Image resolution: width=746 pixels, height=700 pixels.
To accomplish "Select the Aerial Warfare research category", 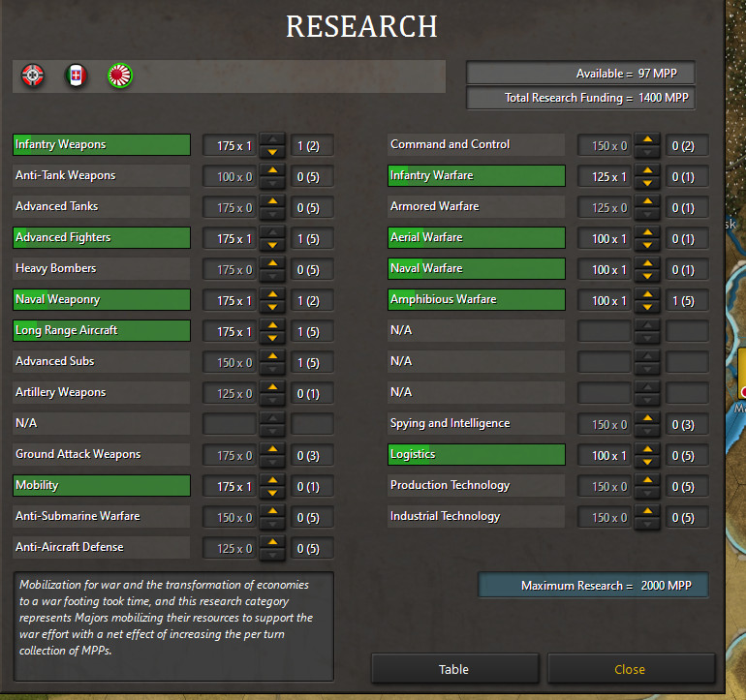I will coord(477,237).
